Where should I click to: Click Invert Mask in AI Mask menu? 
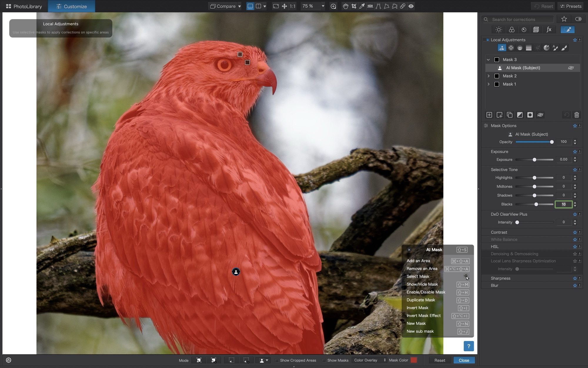[417, 308]
